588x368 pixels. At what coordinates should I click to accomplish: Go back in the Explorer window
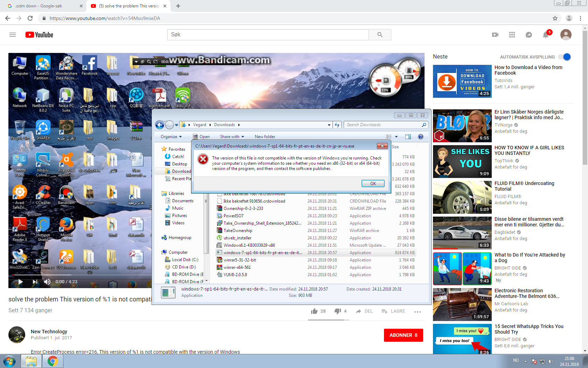[x=160, y=125]
